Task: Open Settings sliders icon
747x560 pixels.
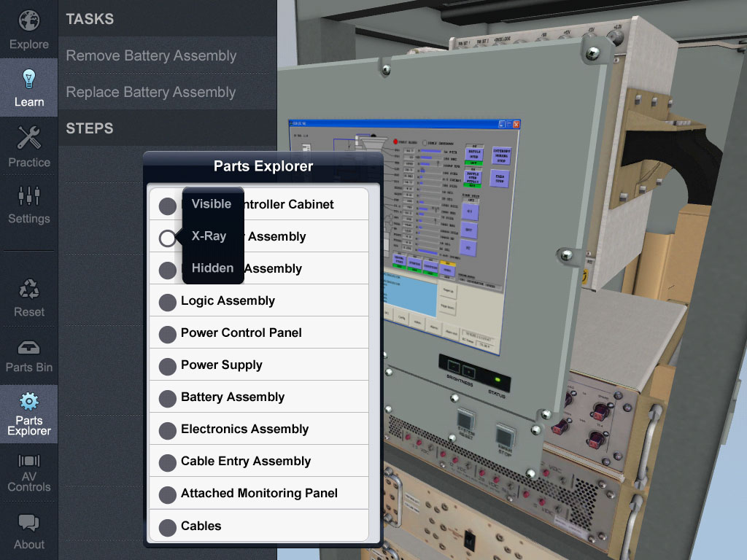Action: [28, 197]
